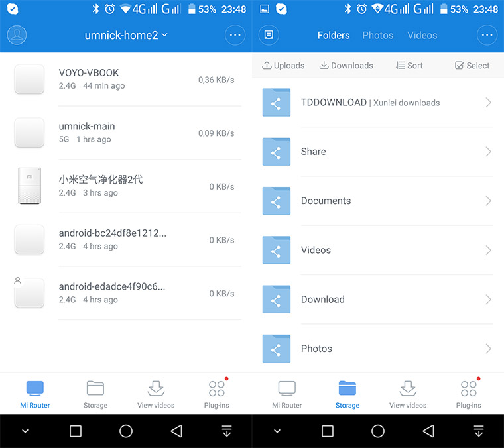Open Uploads list
504x448 pixels.
click(283, 66)
